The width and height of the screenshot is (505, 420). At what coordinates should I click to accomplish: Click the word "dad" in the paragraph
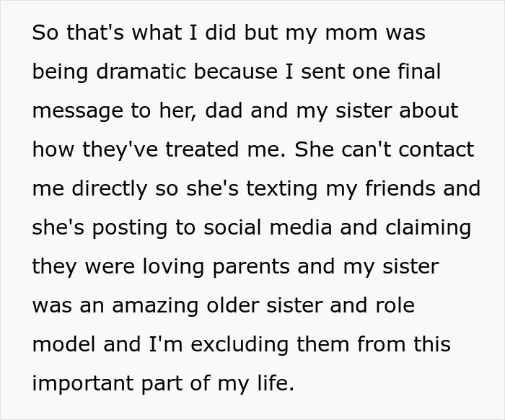224,110
